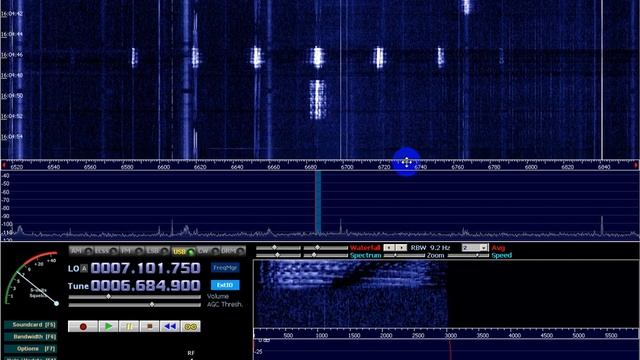640x360 pixels.
Task: Click the Speed label
Action: click(501, 256)
